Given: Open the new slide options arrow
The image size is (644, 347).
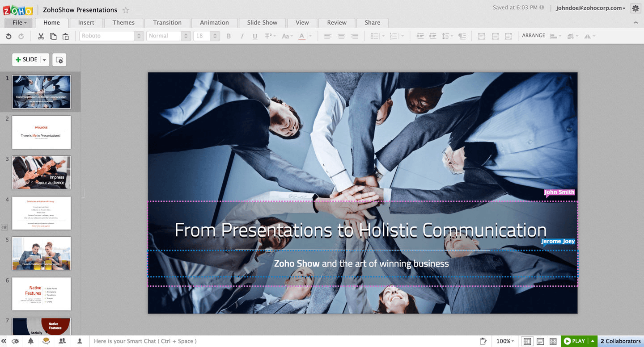Looking at the screenshot, I should 44,60.
